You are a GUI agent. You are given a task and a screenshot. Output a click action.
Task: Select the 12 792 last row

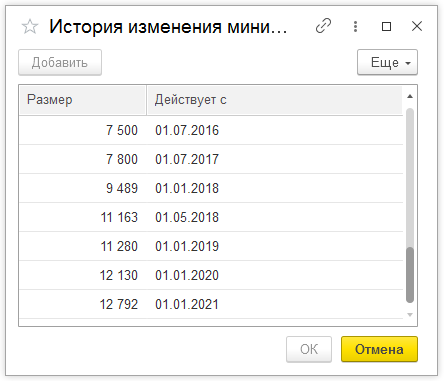211,304
